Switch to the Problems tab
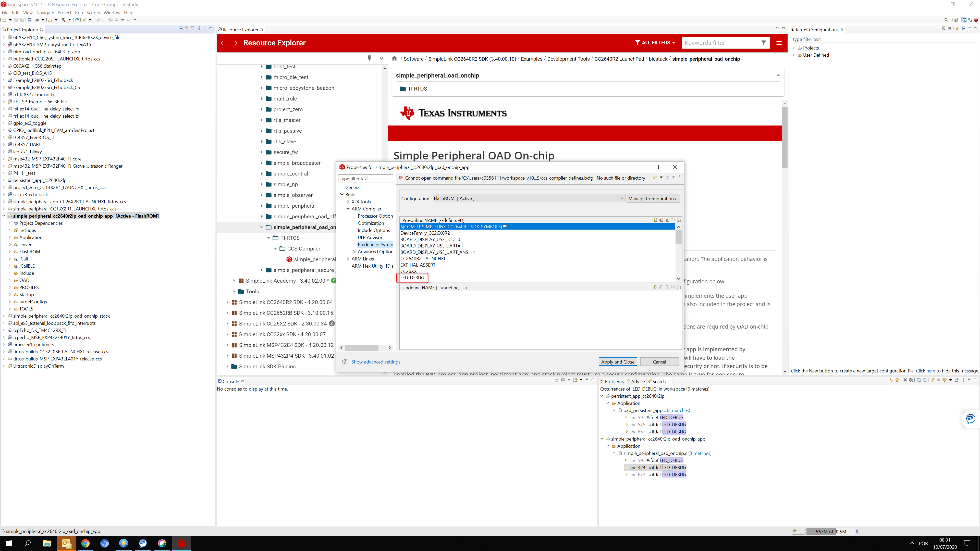Screen dimensions: 980x551 tap(611, 381)
